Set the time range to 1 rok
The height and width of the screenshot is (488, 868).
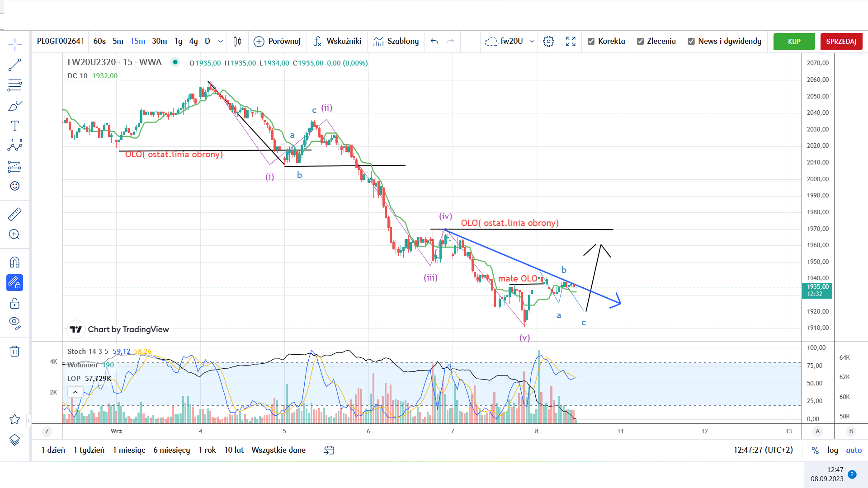pos(207,450)
